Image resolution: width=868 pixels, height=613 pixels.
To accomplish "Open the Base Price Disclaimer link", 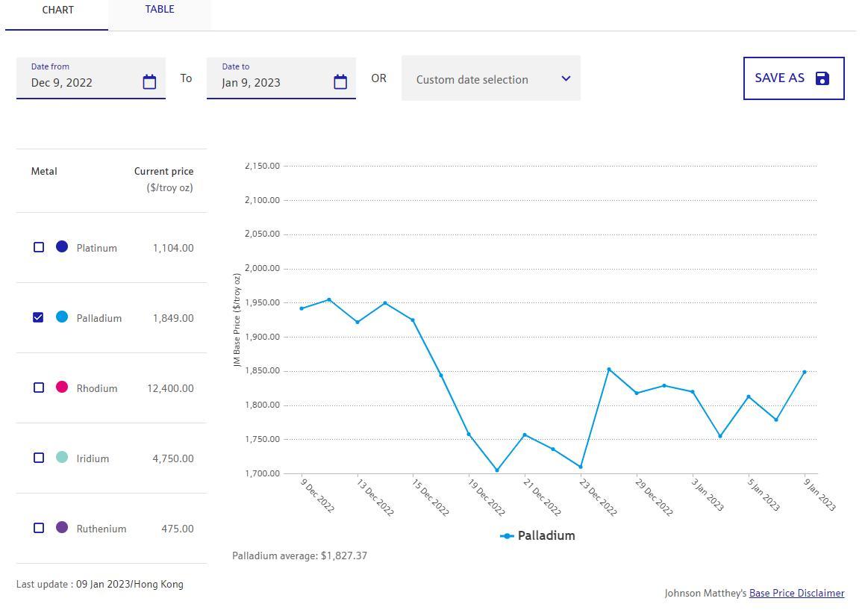I will [796, 594].
